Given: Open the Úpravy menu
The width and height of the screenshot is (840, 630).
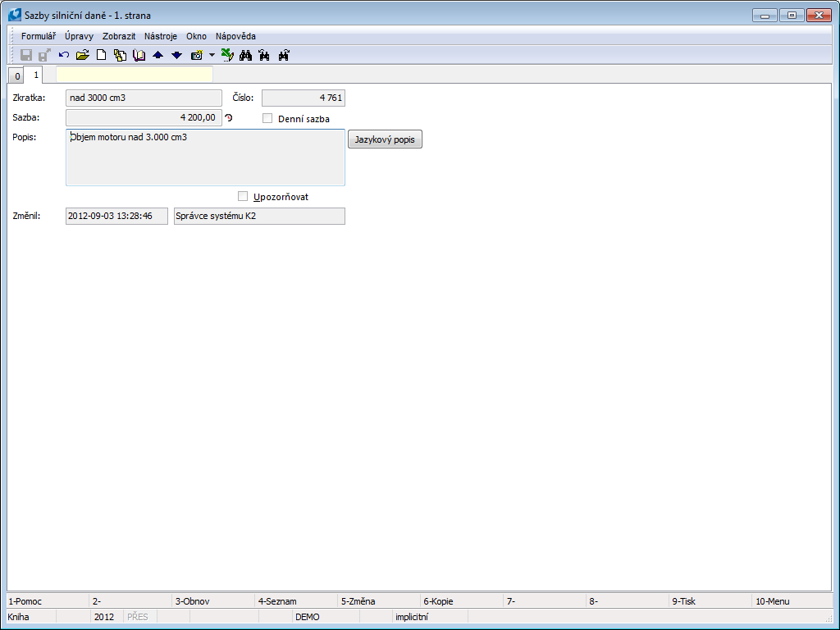Looking at the screenshot, I should click(80, 36).
